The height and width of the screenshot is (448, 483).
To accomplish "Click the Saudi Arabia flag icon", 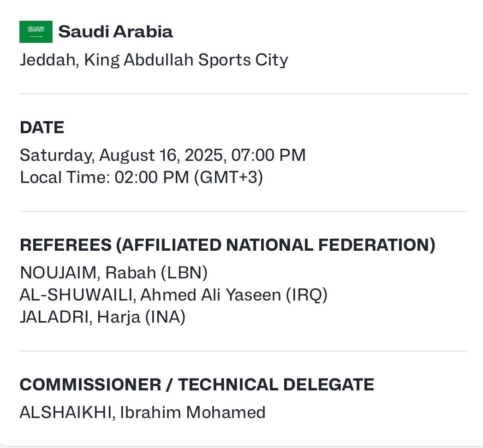I will (x=36, y=32).
